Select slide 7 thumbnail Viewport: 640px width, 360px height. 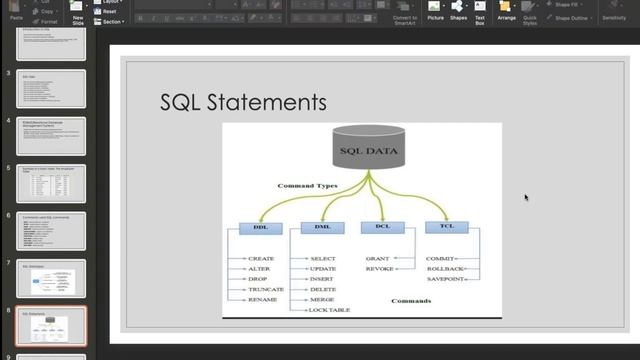pyautogui.click(x=51, y=278)
